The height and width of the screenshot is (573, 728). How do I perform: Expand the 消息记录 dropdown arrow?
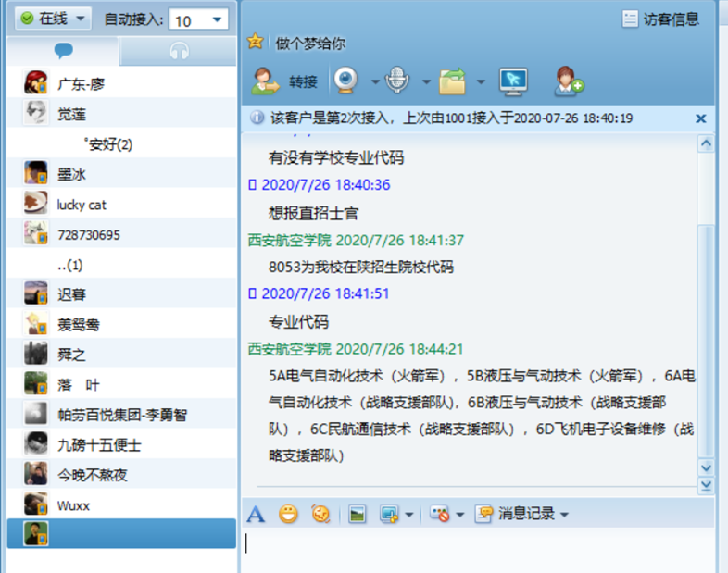click(564, 515)
